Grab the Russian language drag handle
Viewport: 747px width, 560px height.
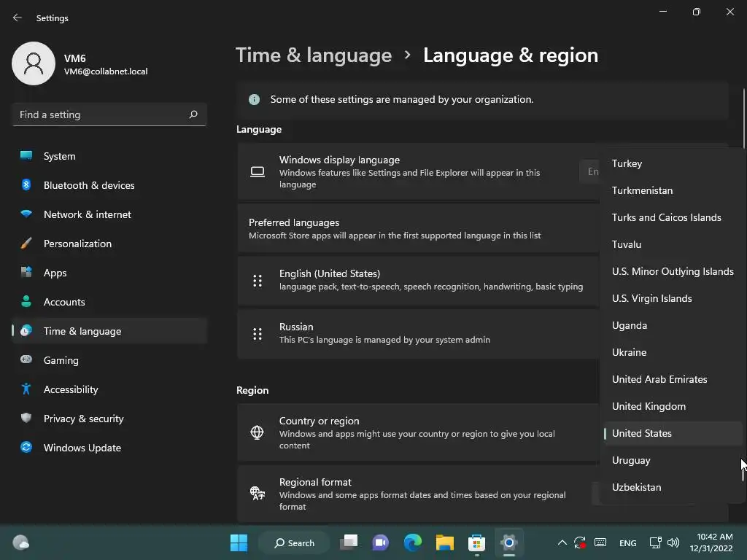(258, 334)
